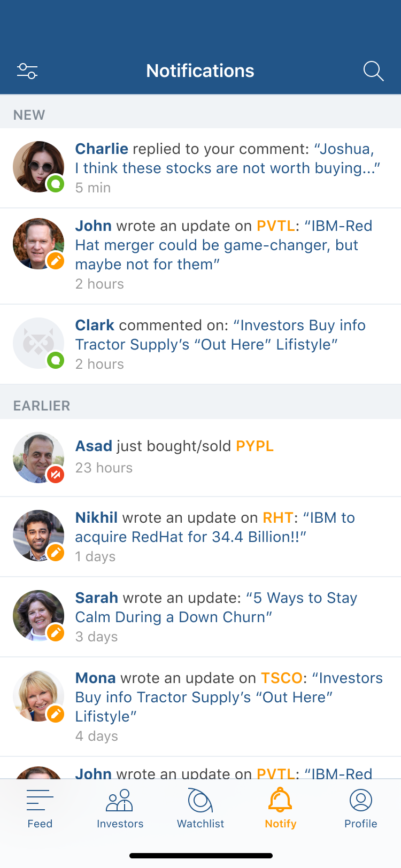Open the Feed tab

[40, 808]
